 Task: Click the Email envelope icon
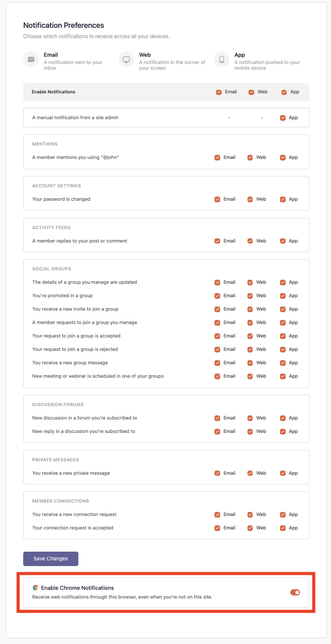coord(31,59)
